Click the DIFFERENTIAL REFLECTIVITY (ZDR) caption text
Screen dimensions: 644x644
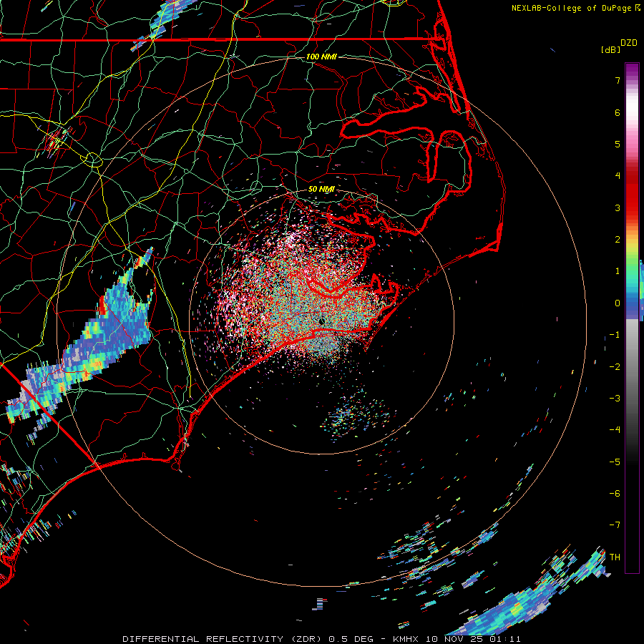click(223, 639)
